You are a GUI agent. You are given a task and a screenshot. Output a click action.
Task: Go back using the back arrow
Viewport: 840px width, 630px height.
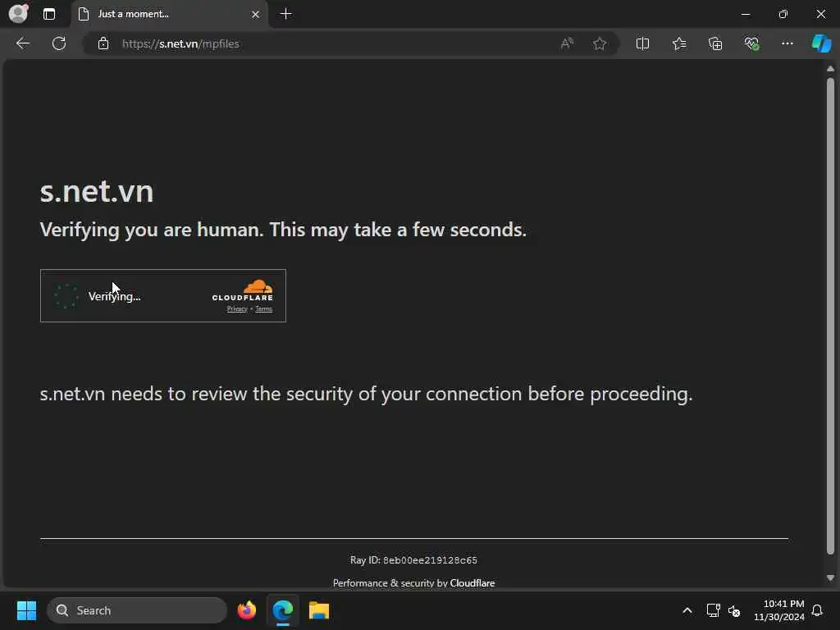23,43
